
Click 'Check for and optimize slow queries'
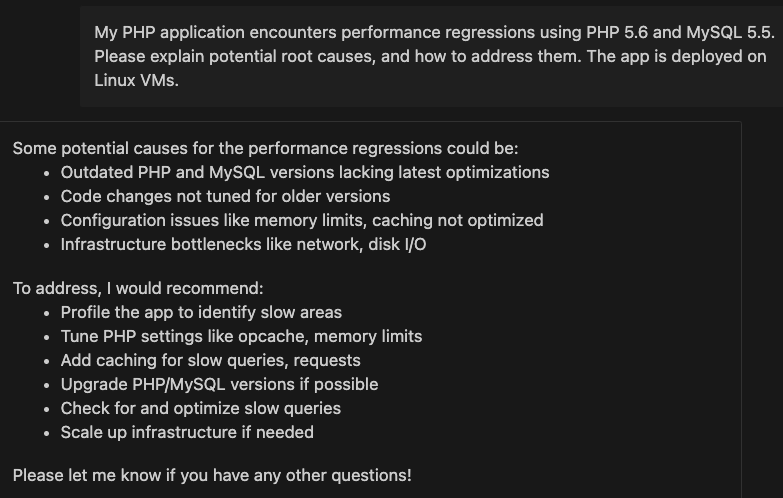coord(201,408)
